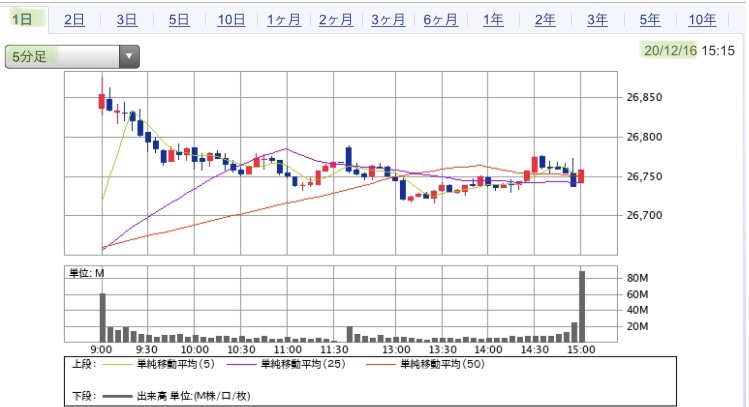749x407 pixels.
Task: Click the 60M volume axis label
Action: pos(637,294)
